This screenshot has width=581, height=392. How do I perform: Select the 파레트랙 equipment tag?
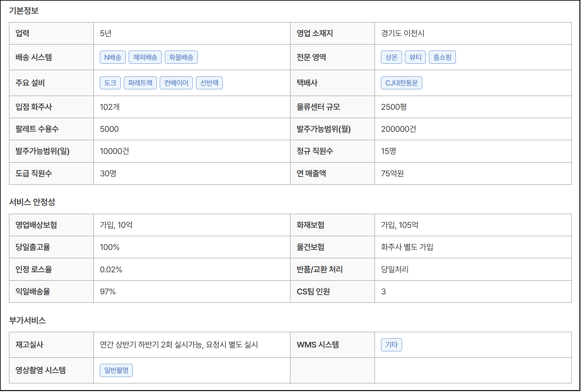coord(140,83)
